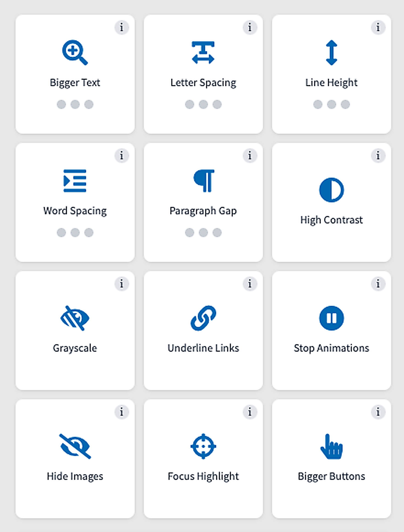Show info for Bigger Buttons card

click(x=378, y=412)
